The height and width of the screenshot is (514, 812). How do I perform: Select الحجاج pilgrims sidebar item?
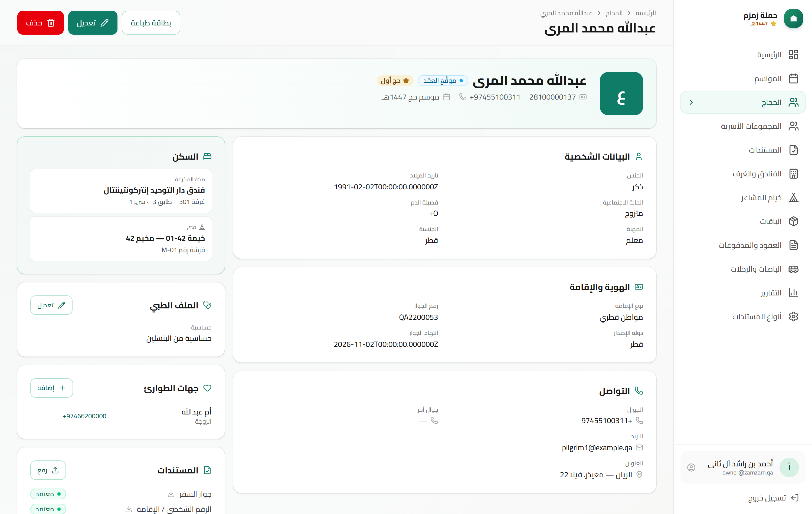(742, 102)
